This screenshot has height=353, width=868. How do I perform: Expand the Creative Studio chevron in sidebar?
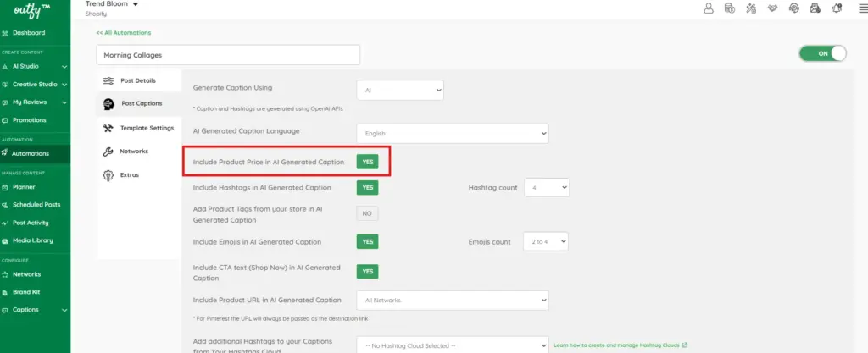(x=64, y=85)
